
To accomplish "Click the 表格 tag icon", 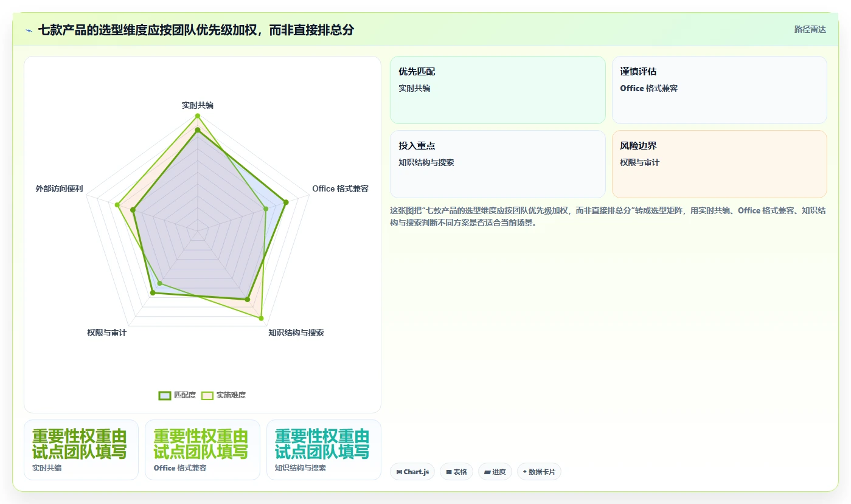I will coord(449,472).
